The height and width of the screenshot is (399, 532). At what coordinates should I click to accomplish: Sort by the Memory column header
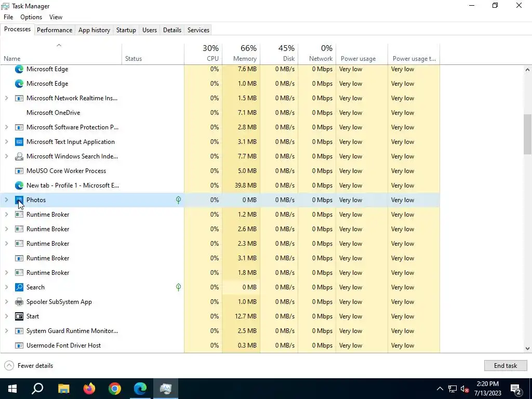241,54
